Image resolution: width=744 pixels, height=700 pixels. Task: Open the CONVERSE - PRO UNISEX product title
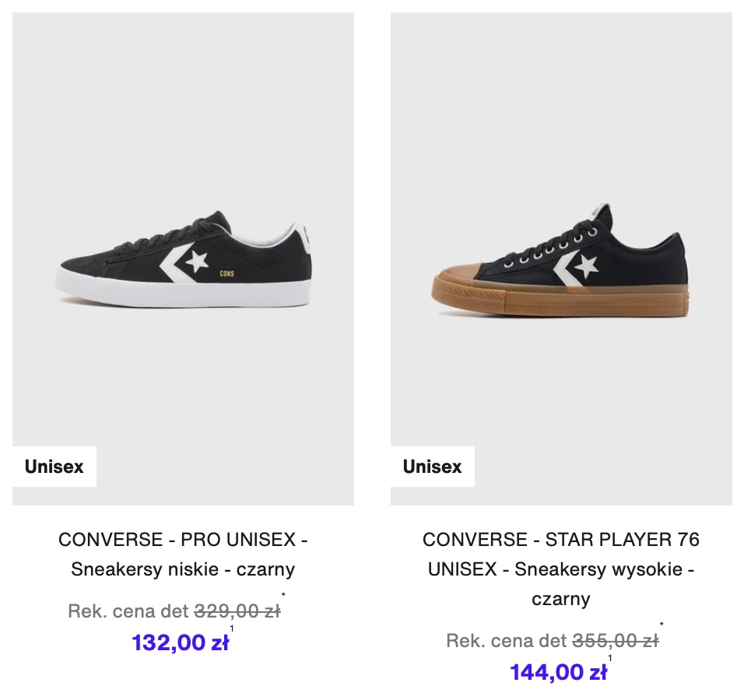click(x=183, y=540)
